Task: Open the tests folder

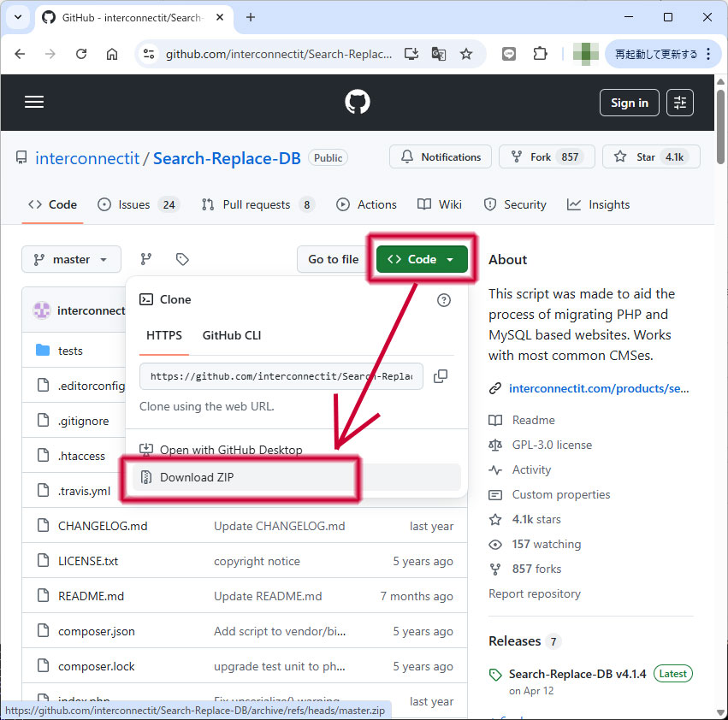Action: point(70,351)
